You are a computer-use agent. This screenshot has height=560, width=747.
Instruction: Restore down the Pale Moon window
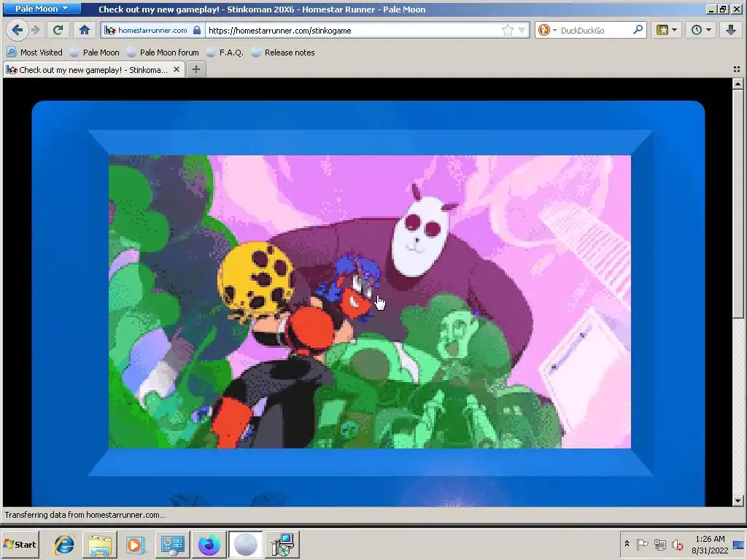pos(723,9)
